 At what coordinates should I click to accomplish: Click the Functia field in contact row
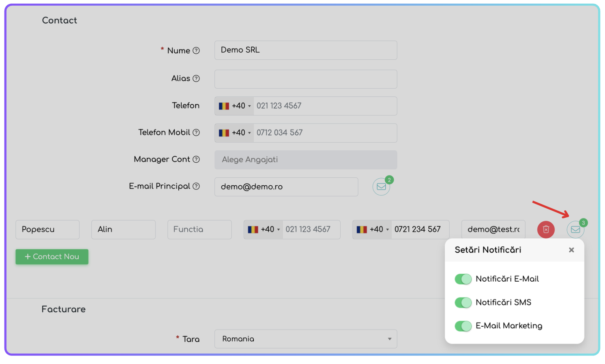pyautogui.click(x=199, y=230)
